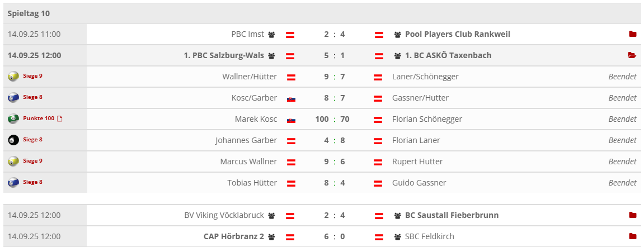
Task: Expand CAP Hörbranz 2 vs SBC Feldkirch folder
Action: point(632,236)
